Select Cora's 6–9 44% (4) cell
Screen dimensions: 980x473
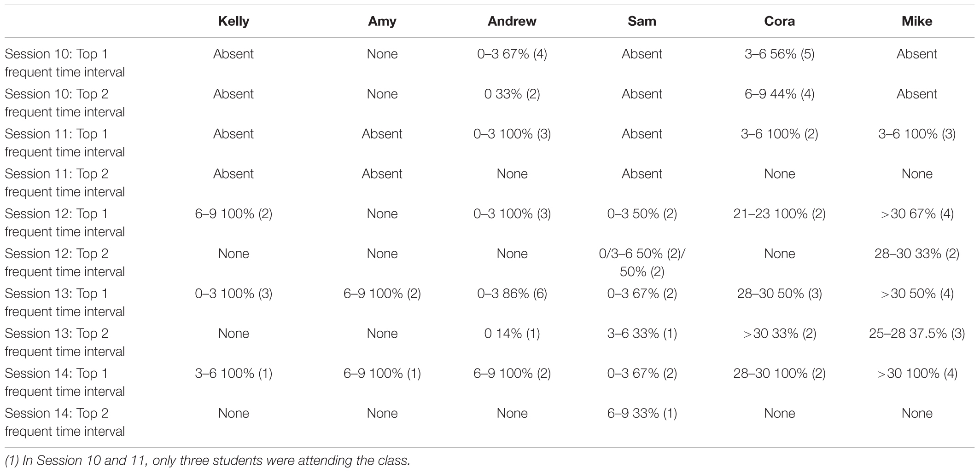point(779,94)
